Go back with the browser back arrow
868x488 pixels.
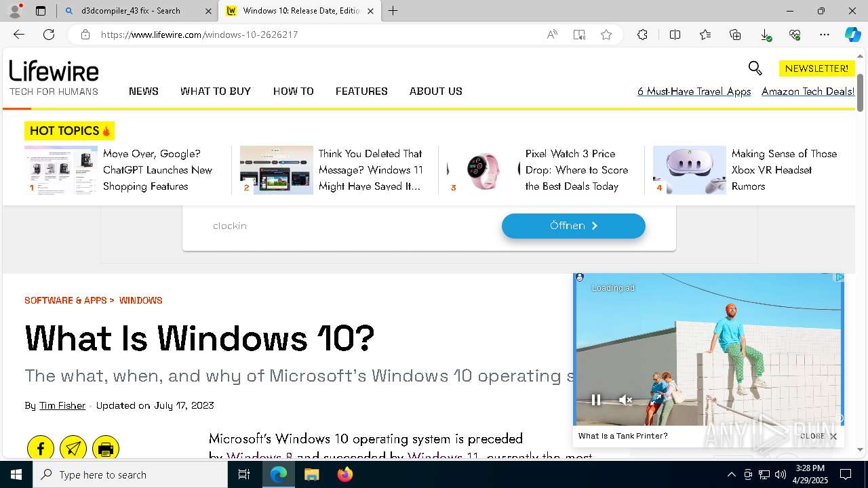coord(19,35)
